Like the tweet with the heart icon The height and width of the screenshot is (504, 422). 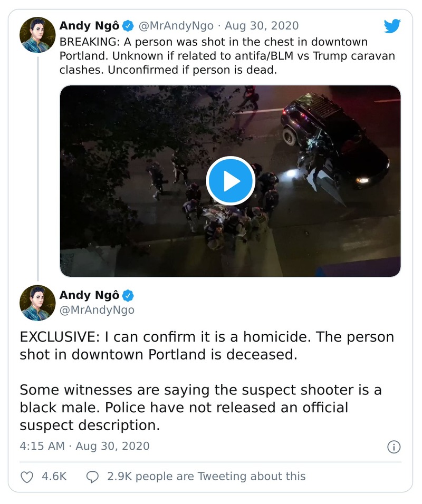point(26,477)
